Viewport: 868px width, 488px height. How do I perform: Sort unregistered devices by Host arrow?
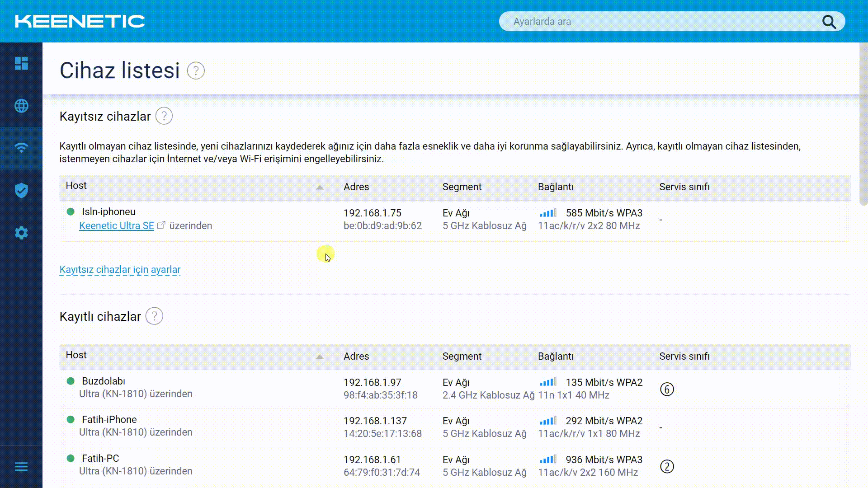coord(320,188)
